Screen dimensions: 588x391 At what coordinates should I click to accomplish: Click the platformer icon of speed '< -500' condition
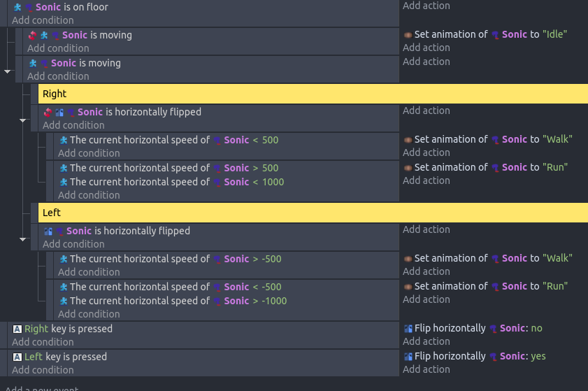point(64,287)
